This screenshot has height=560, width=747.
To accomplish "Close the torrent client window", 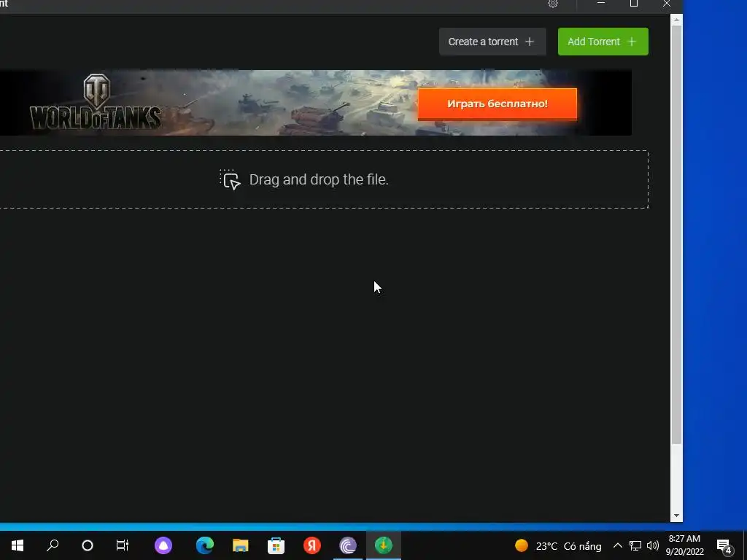I will [x=667, y=4].
